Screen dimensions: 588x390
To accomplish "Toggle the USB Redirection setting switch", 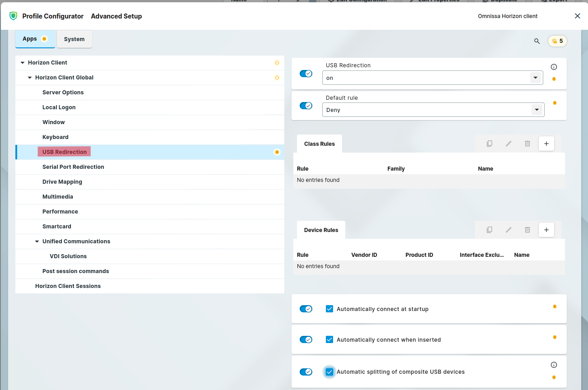I will coord(306,74).
